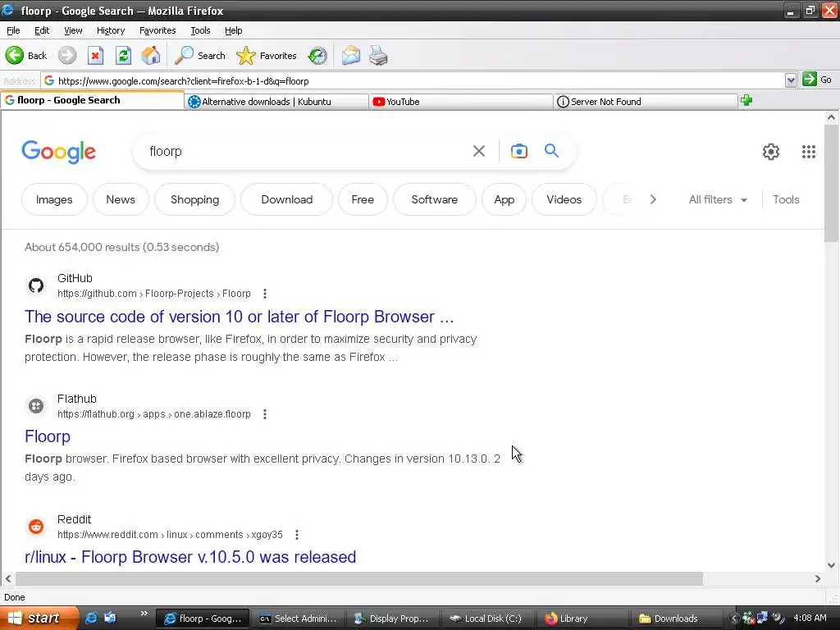Click the magnifier Search toolbar button
840x630 pixels.
point(200,55)
